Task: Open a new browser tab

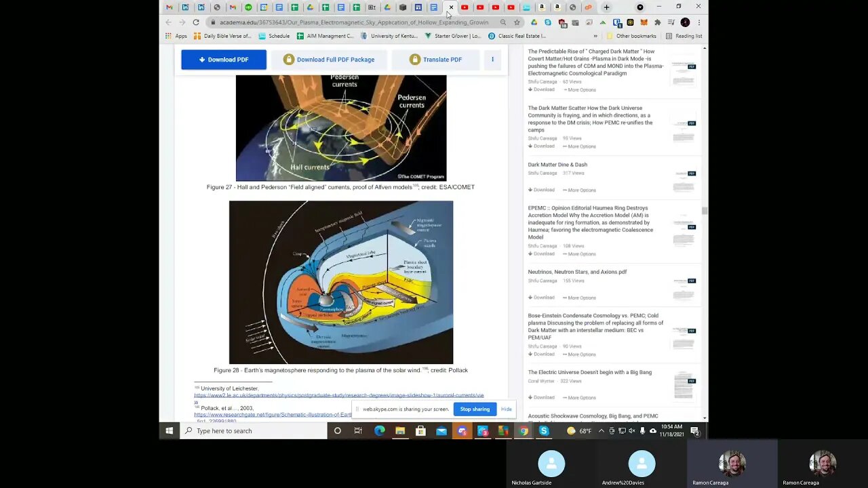Action: (x=606, y=7)
